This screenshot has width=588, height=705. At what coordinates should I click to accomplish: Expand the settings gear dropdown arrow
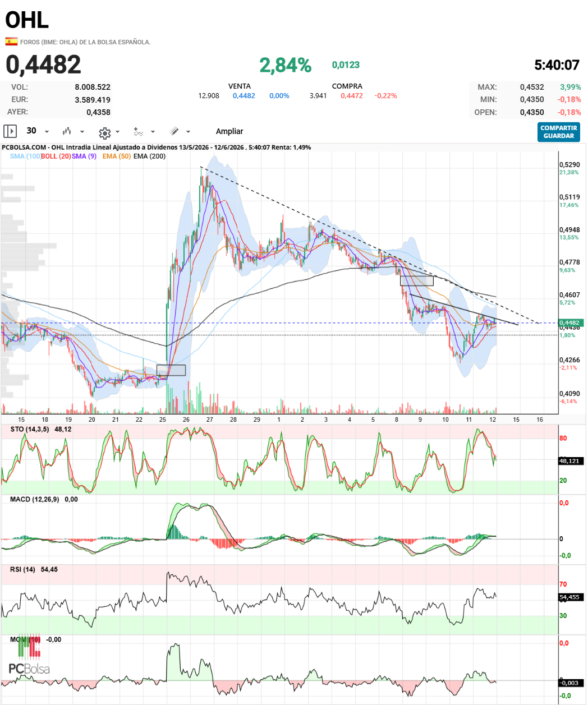pos(117,132)
